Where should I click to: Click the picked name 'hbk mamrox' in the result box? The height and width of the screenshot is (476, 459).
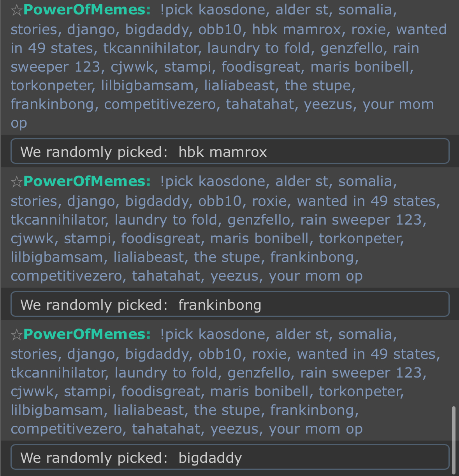[x=222, y=152]
